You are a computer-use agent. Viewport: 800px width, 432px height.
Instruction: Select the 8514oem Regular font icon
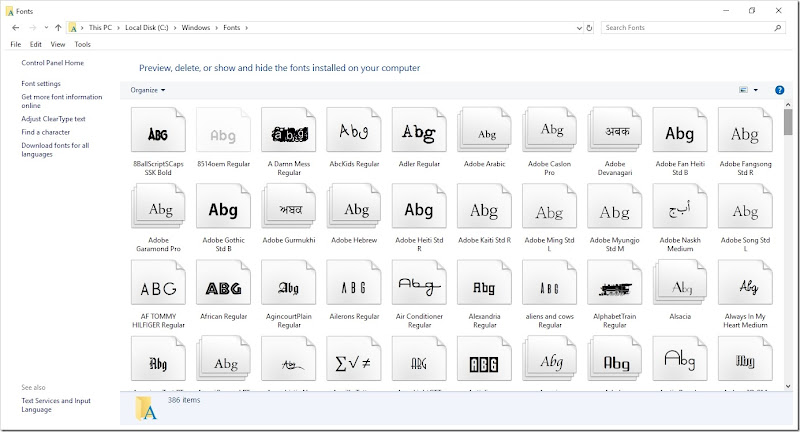click(223, 130)
